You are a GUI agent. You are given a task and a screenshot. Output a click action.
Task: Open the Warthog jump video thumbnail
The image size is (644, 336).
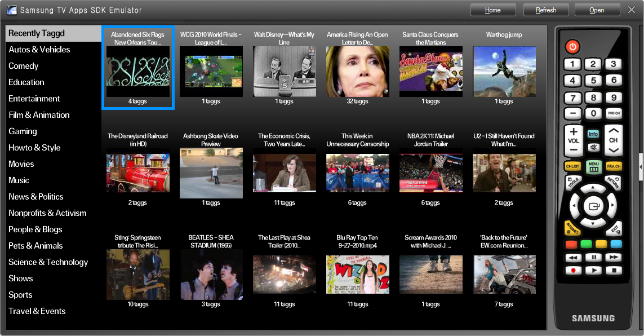(x=504, y=72)
